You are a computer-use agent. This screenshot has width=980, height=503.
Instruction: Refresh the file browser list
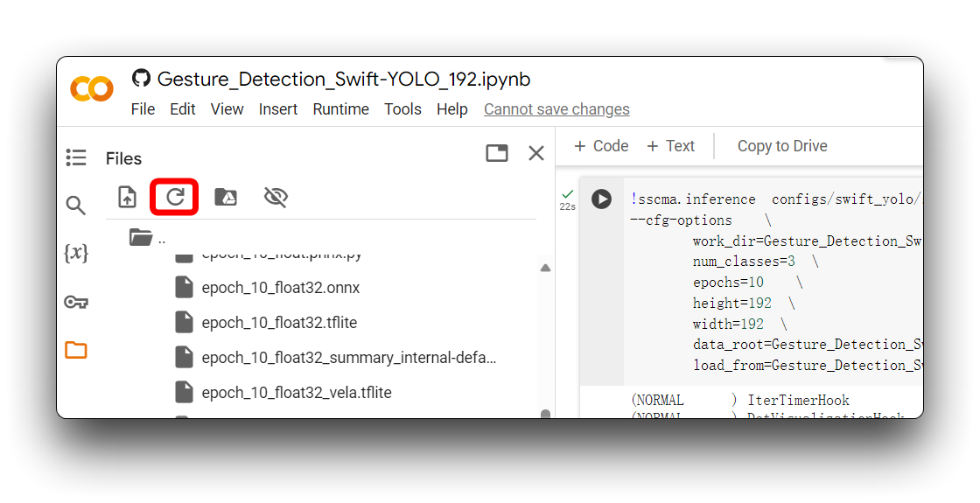175,197
